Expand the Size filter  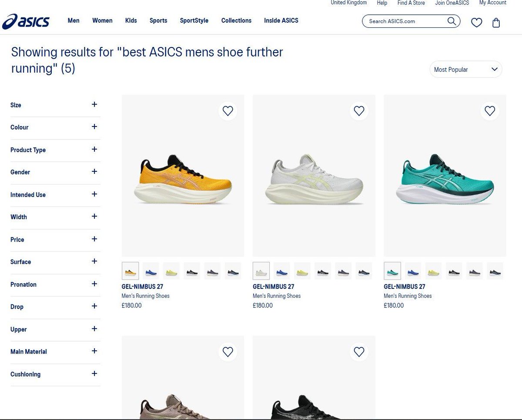click(x=55, y=105)
